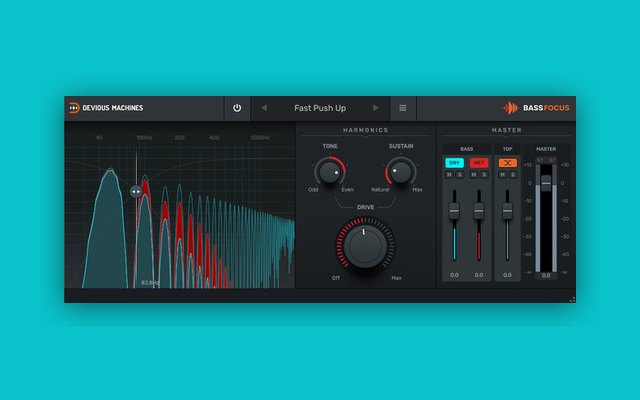Solo the Dry bass channel

click(460, 175)
